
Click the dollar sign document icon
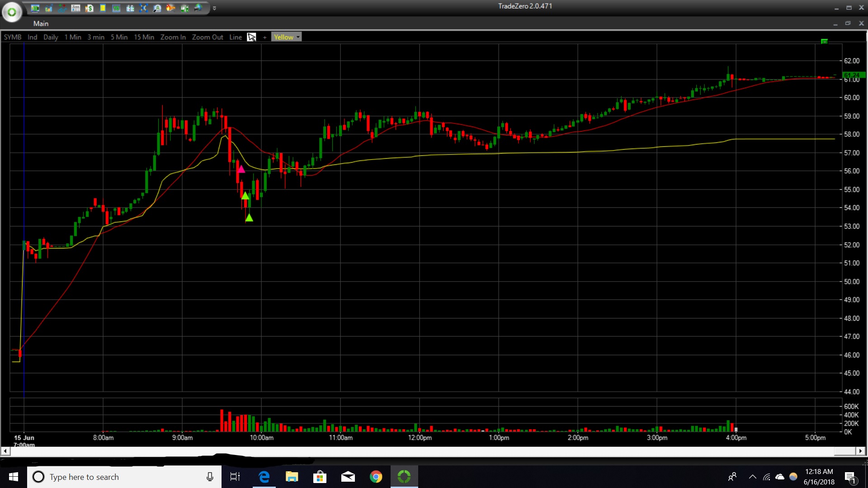[90, 8]
